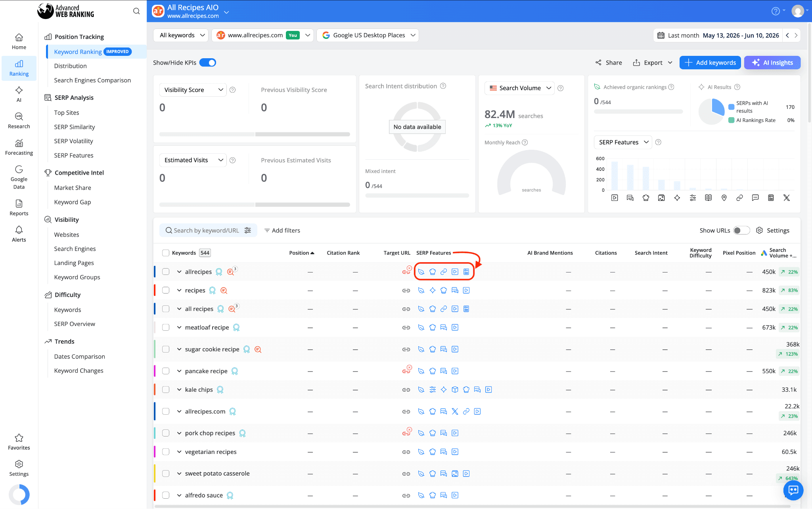Click Add filters
The width and height of the screenshot is (812, 509).
[x=282, y=231]
